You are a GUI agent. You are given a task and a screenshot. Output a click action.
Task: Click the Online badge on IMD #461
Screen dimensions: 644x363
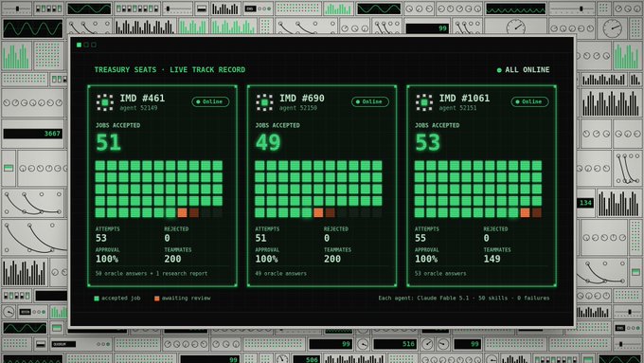[210, 101]
